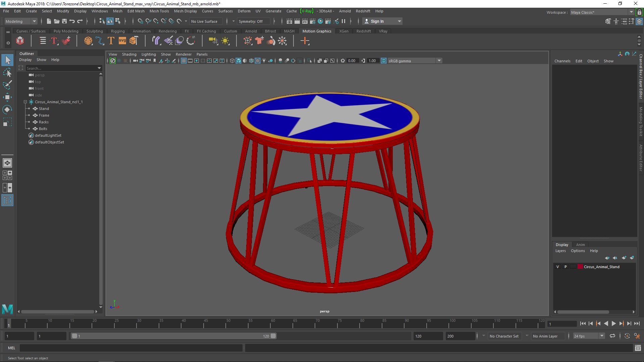
Task: Choose the Scale tool in toolbox
Action: [7, 122]
